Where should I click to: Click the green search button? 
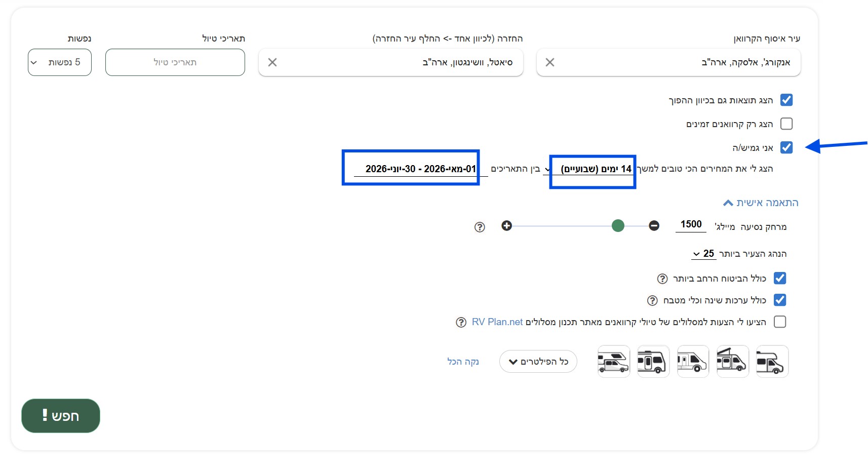click(x=61, y=416)
